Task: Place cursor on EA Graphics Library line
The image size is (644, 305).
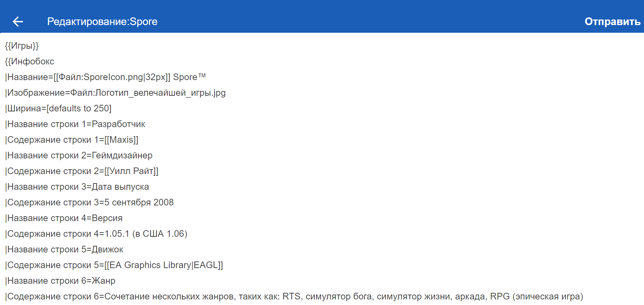Action: (x=114, y=265)
